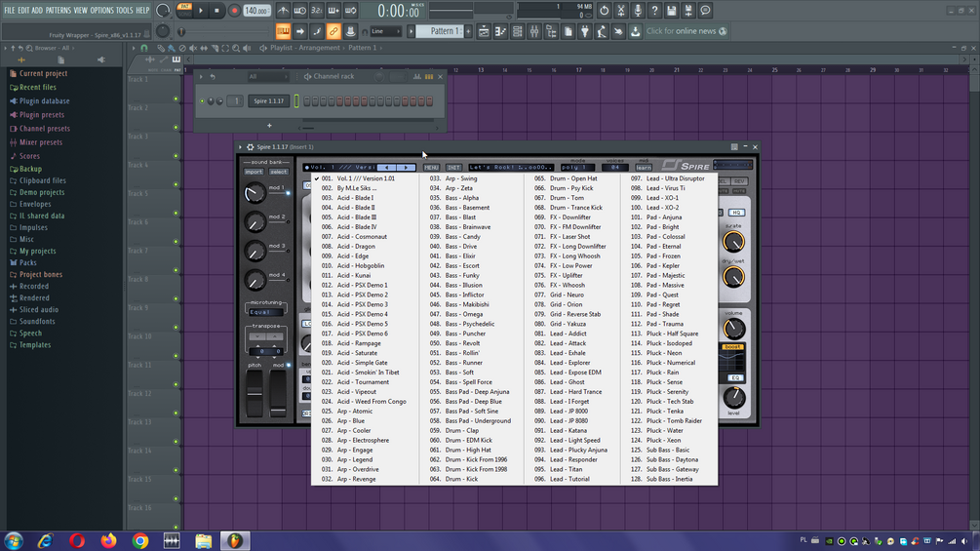
Task: Open Firefox from the taskbar
Action: (109, 540)
